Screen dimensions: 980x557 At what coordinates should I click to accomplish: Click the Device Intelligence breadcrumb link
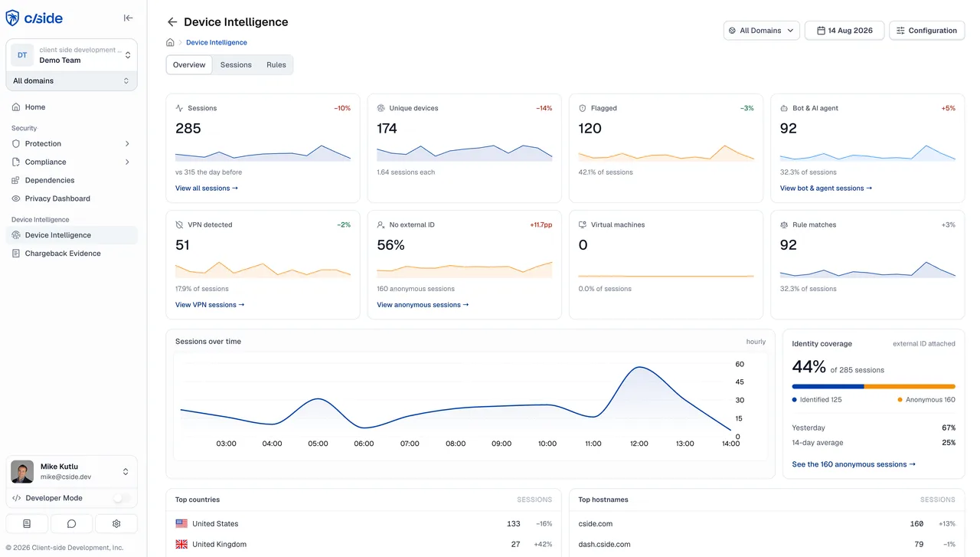pos(217,42)
